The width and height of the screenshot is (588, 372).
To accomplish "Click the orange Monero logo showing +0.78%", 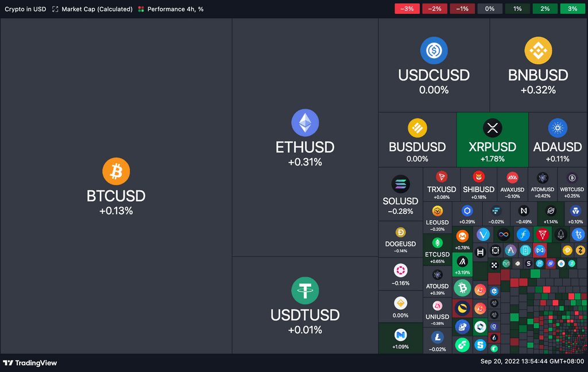I will [462, 236].
